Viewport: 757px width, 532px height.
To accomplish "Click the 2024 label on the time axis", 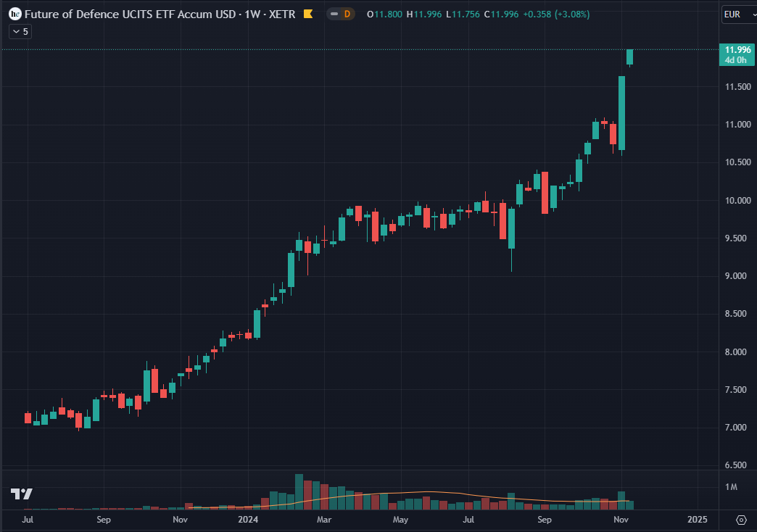I will click(248, 520).
